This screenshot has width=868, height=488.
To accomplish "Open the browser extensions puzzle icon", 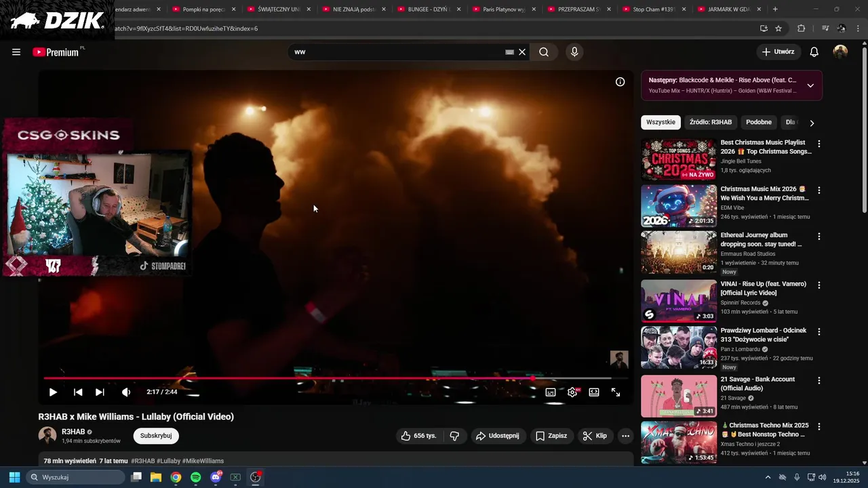I will [x=802, y=28].
